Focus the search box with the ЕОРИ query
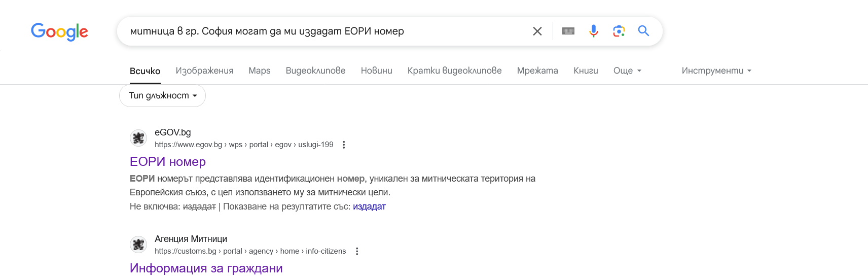 click(324, 31)
